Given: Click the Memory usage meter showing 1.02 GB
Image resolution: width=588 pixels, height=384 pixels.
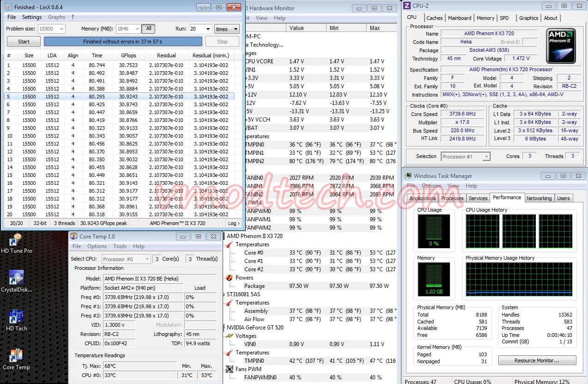Looking at the screenshot, I should tap(434, 279).
